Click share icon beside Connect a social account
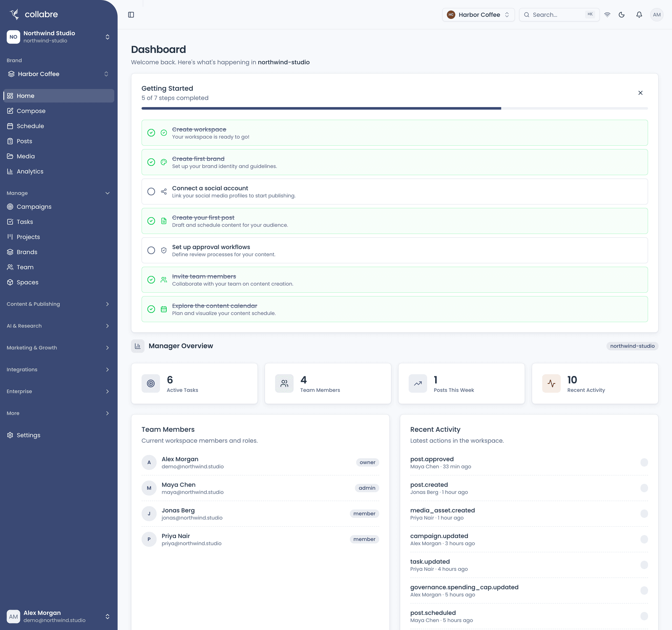 164,192
